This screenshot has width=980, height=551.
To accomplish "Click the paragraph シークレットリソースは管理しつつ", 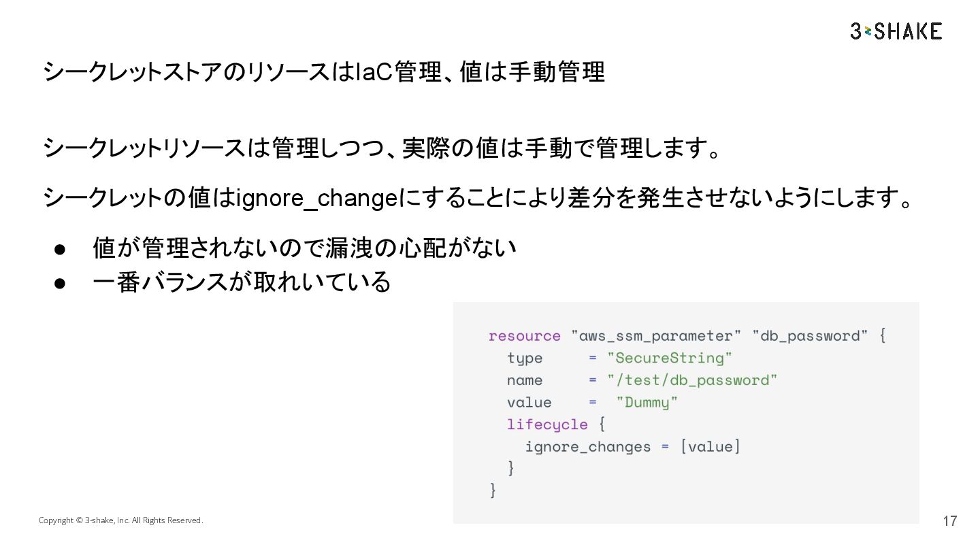I will [382, 148].
